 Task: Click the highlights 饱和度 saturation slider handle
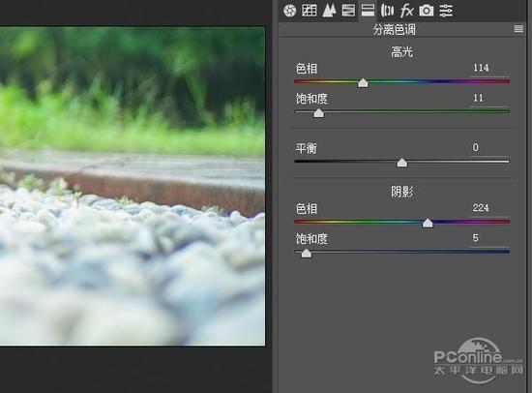[x=318, y=113]
